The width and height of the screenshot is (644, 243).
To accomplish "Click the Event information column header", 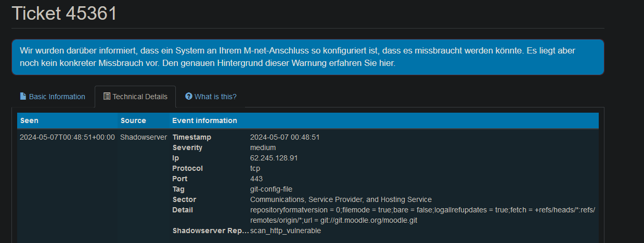I will click(x=204, y=120).
